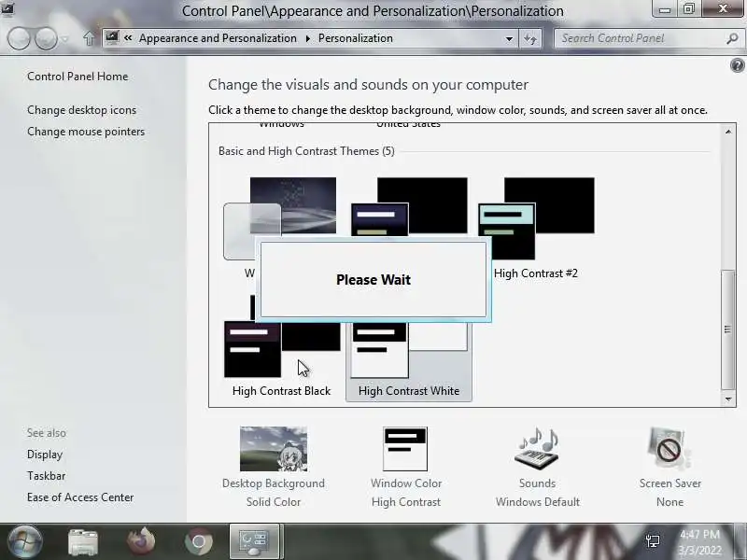Open the clock showing 4:47 PM
Image resolution: width=747 pixels, height=560 pixels.
698,542
